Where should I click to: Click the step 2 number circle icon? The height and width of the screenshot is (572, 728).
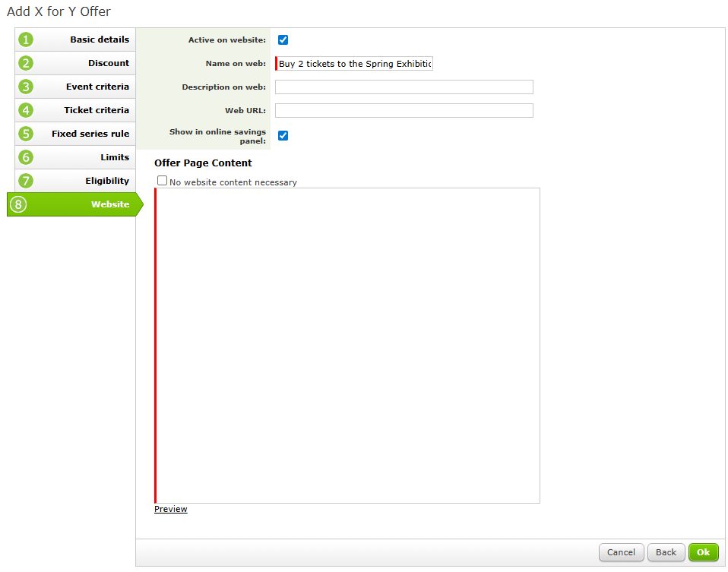(x=26, y=63)
